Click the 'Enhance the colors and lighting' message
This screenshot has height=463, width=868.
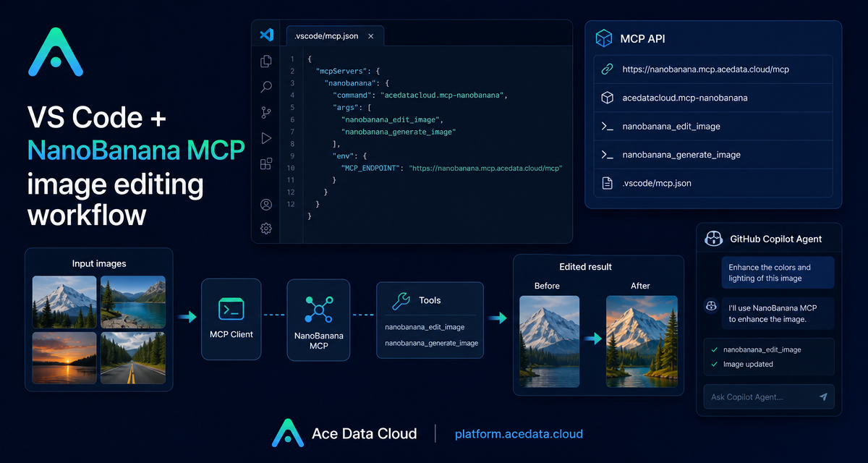tap(778, 273)
